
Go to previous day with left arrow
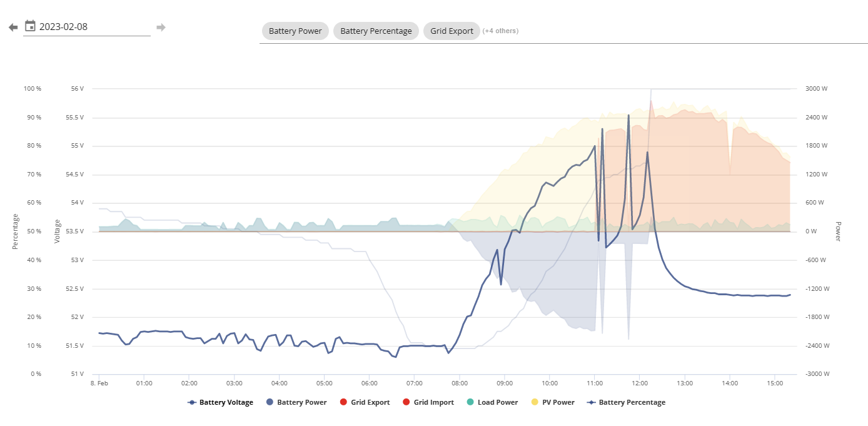point(13,27)
